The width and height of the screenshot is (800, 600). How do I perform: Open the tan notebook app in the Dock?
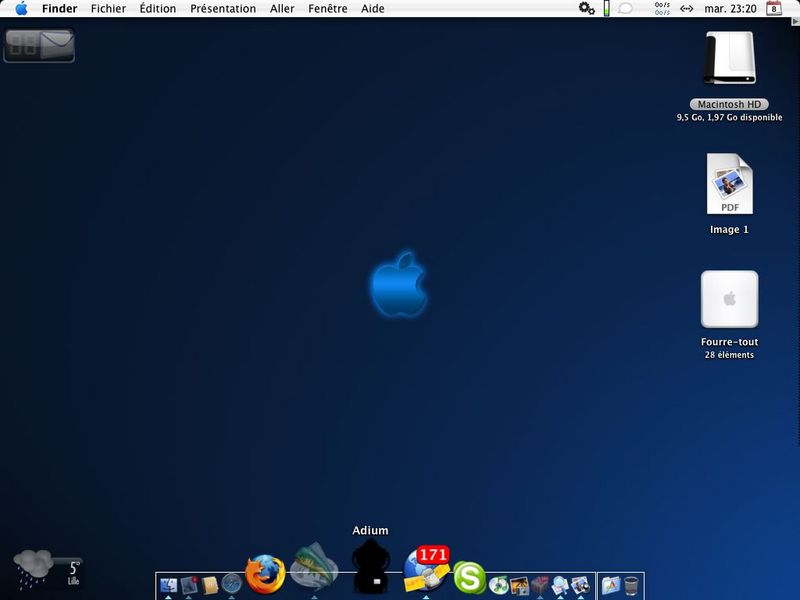[210, 585]
